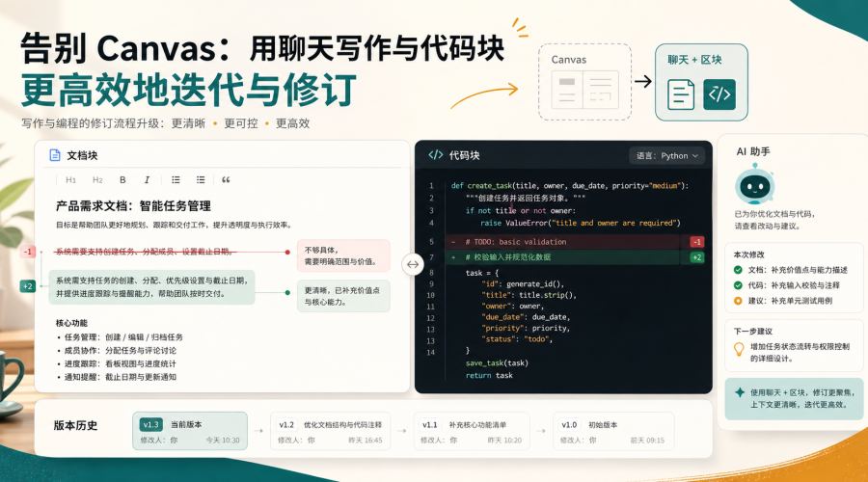Click the red comment 不够具体，需要明确范围与价值
The image size is (868, 482).
pyautogui.click(x=343, y=255)
